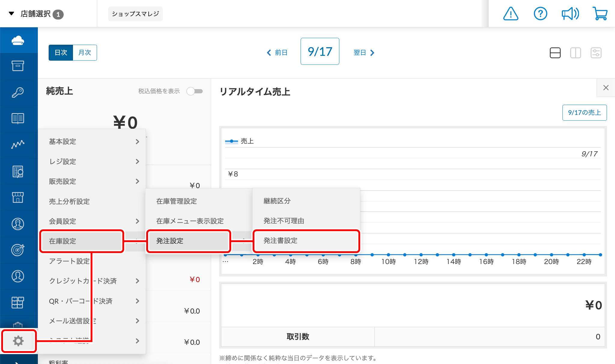The image size is (615, 364).
Task: Click the 9/17の売上 button
Action: (x=584, y=113)
